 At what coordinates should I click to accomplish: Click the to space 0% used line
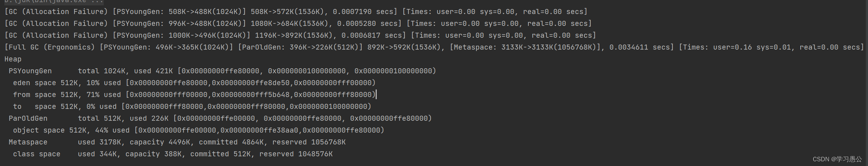(192, 106)
